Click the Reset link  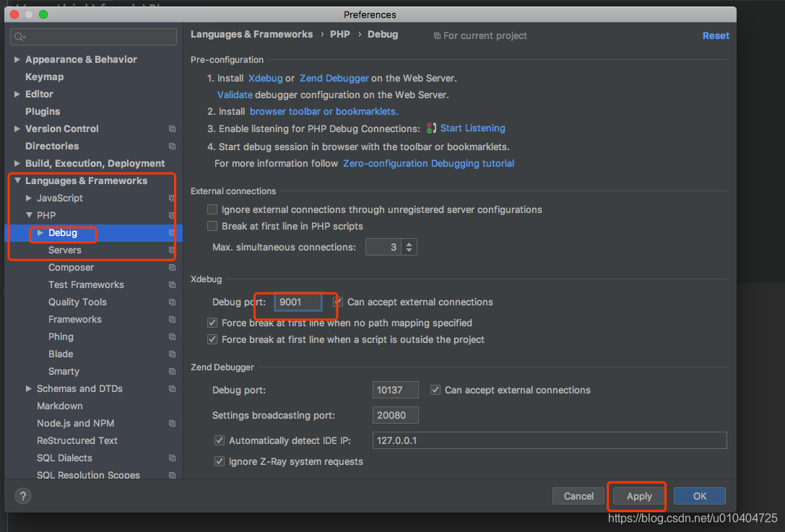click(x=716, y=36)
